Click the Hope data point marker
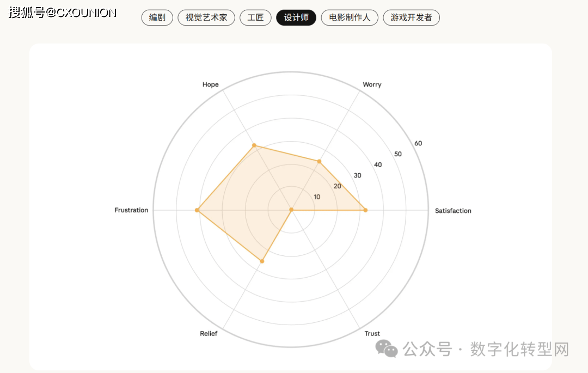The height and width of the screenshot is (373, 588). tap(254, 146)
